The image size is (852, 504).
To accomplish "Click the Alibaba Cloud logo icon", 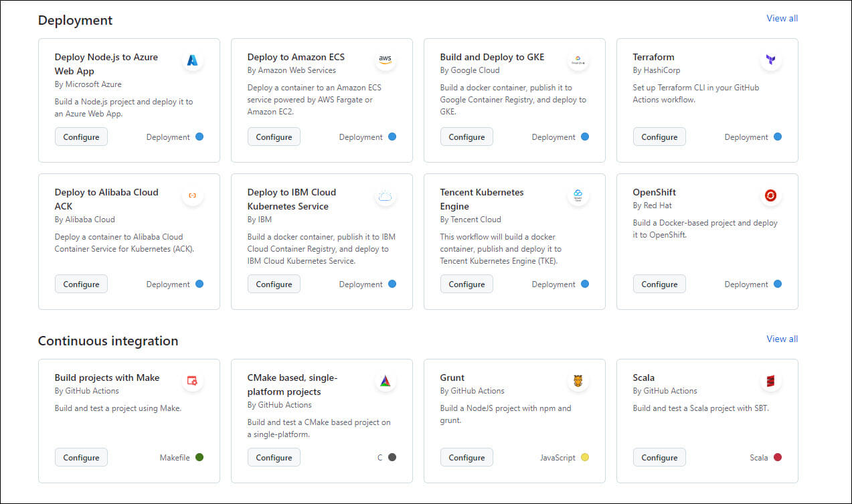I will 192,195.
